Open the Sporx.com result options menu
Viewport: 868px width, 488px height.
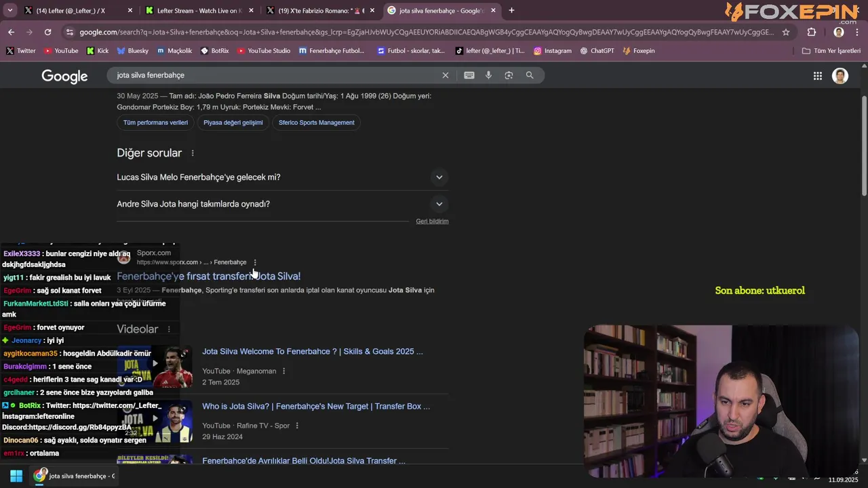click(255, 262)
